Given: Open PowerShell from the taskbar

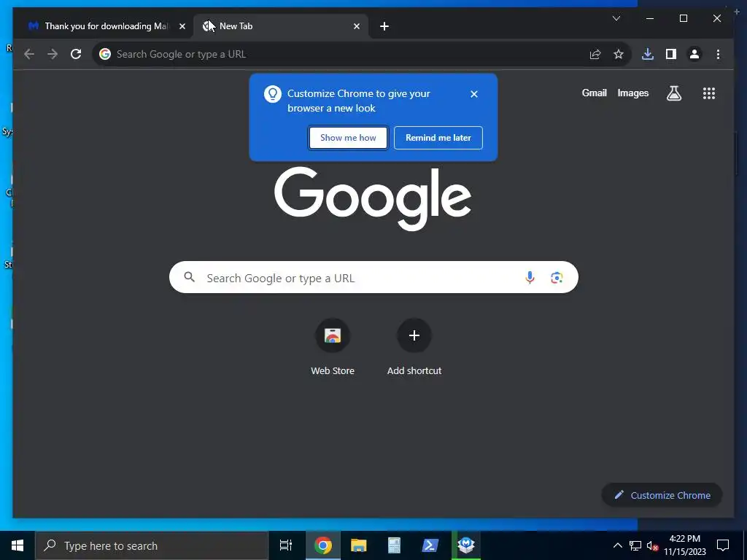Looking at the screenshot, I should (430, 545).
